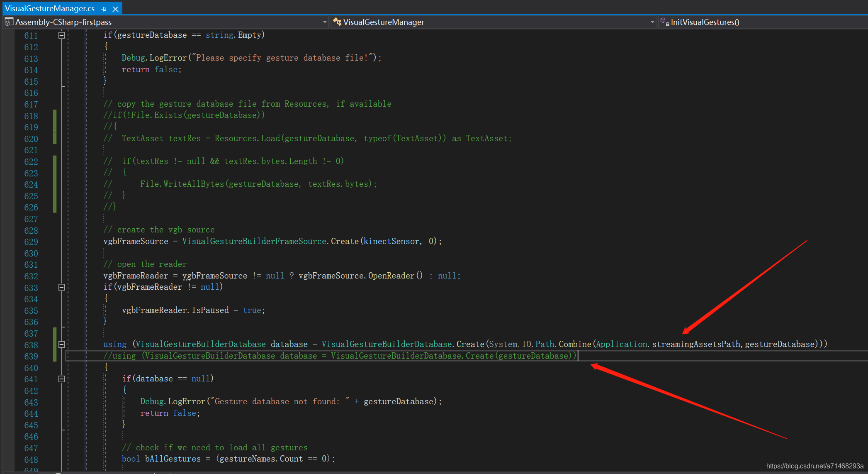This screenshot has width=868, height=474.
Task: Collapse the code block at line 638
Action: pos(61,345)
